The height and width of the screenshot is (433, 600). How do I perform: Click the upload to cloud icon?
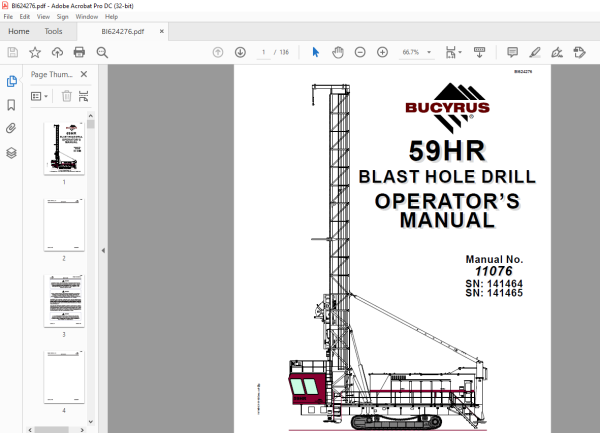[57, 52]
